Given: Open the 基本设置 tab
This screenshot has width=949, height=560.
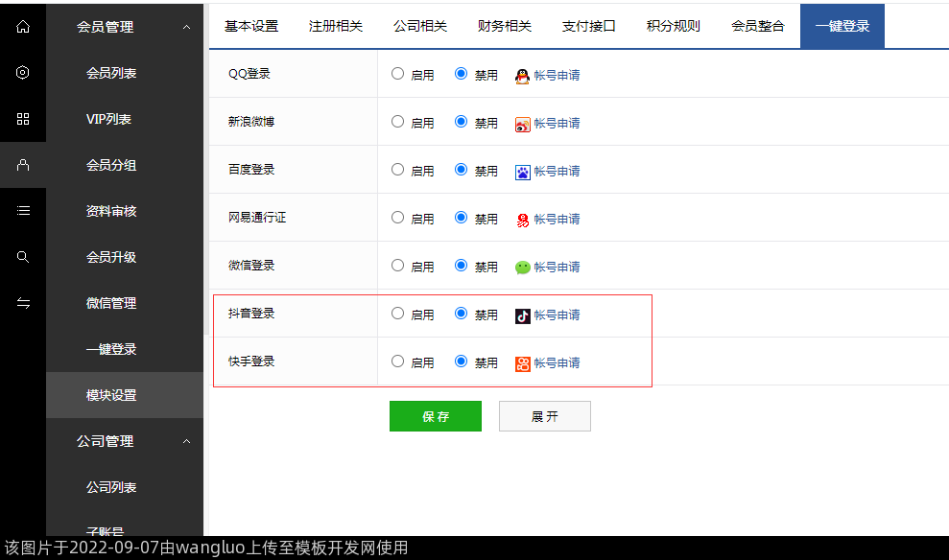Looking at the screenshot, I should click(x=251, y=26).
